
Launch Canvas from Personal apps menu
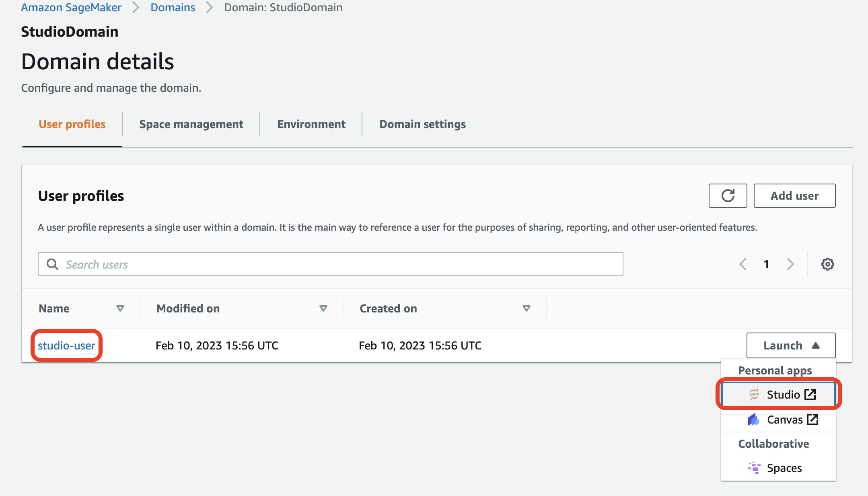pos(779,420)
